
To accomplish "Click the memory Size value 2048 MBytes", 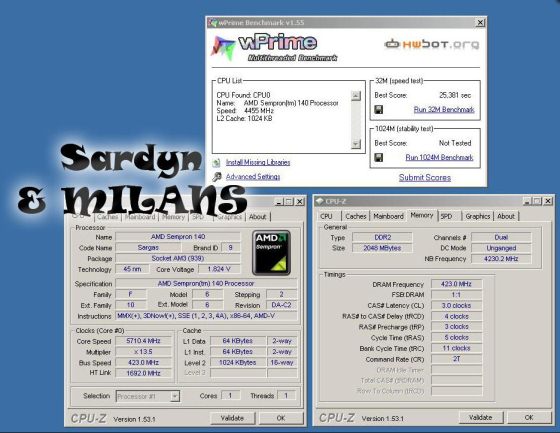I will pyautogui.click(x=382, y=248).
